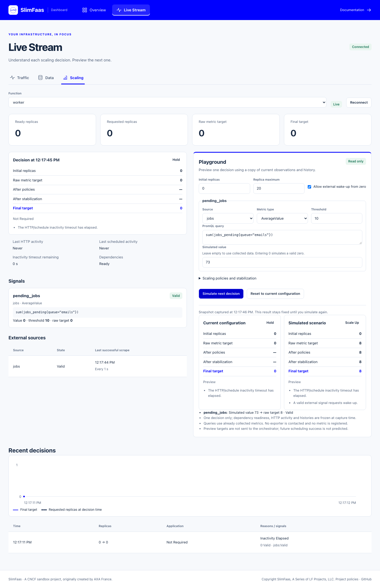Click the Reconnect button
Viewport: 380px width, 588px height.
359,103
